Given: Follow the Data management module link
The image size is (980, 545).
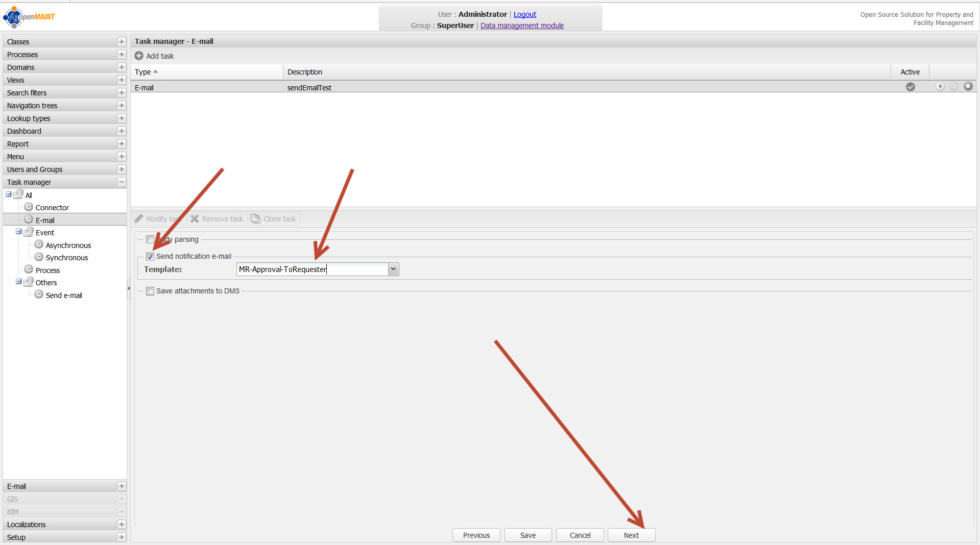Looking at the screenshot, I should [x=522, y=26].
